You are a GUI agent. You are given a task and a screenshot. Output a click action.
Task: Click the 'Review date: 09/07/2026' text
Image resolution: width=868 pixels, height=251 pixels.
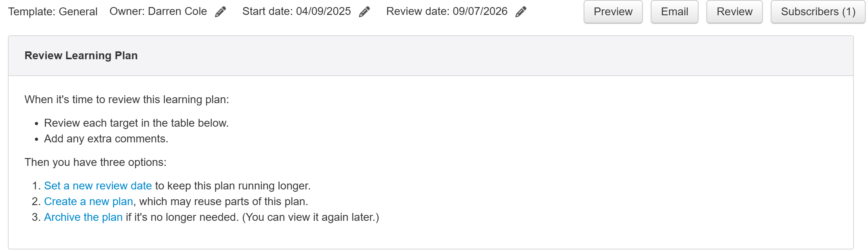pos(447,11)
